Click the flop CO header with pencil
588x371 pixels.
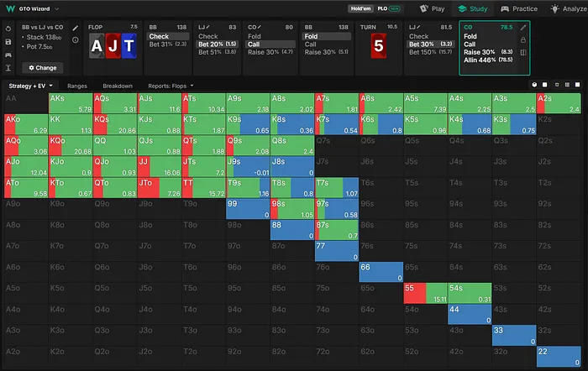pos(255,27)
